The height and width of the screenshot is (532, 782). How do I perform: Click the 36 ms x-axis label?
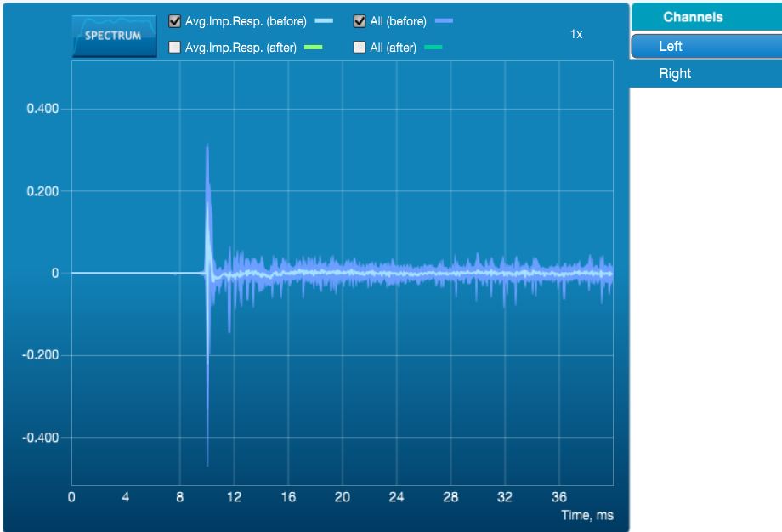point(559,497)
